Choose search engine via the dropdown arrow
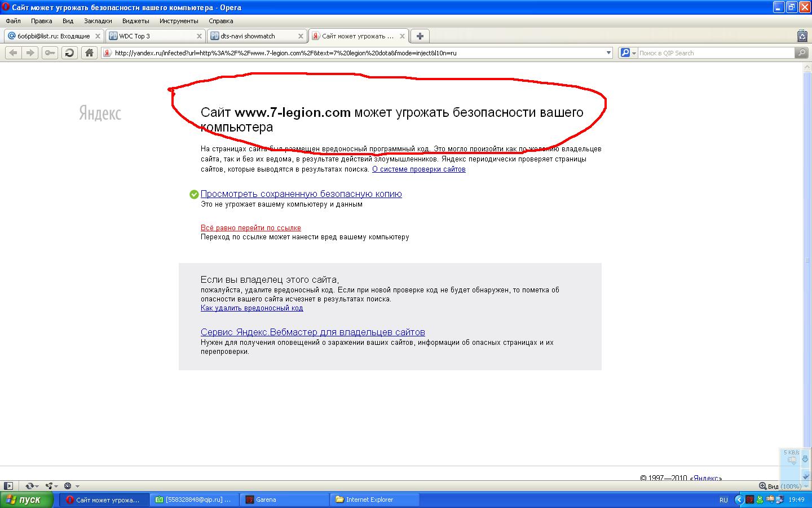The image size is (812, 508). [x=634, y=53]
